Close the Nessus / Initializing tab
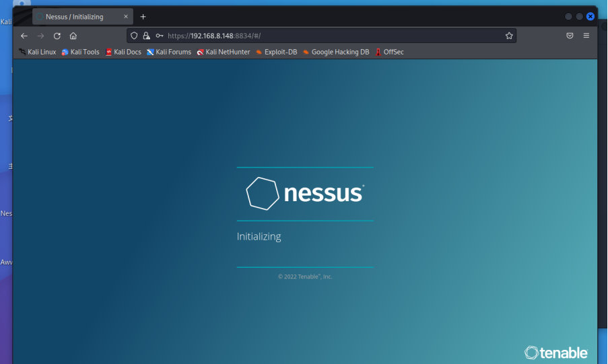This screenshot has width=608, height=364. [x=126, y=17]
